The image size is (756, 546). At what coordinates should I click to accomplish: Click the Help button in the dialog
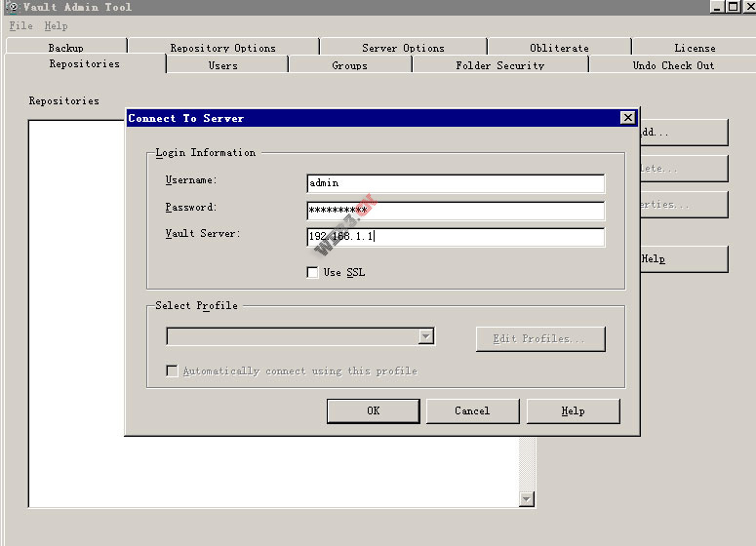[574, 411]
